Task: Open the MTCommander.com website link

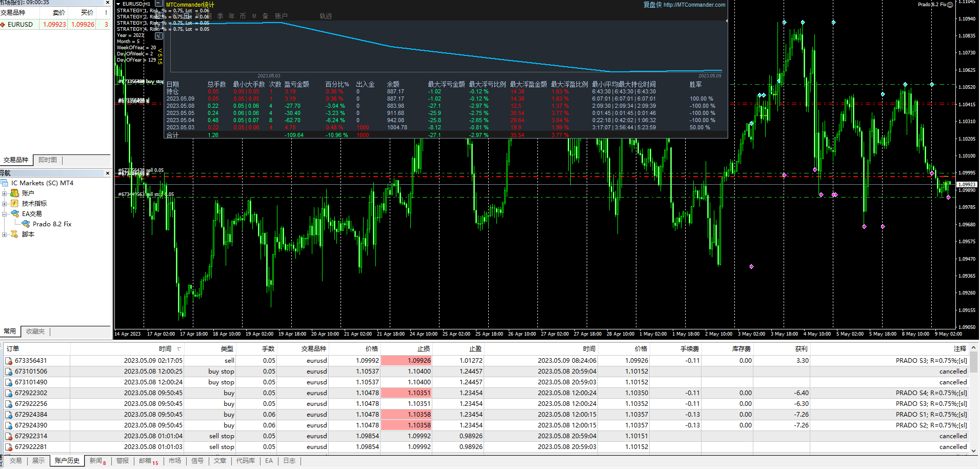Action: click(x=694, y=5)
